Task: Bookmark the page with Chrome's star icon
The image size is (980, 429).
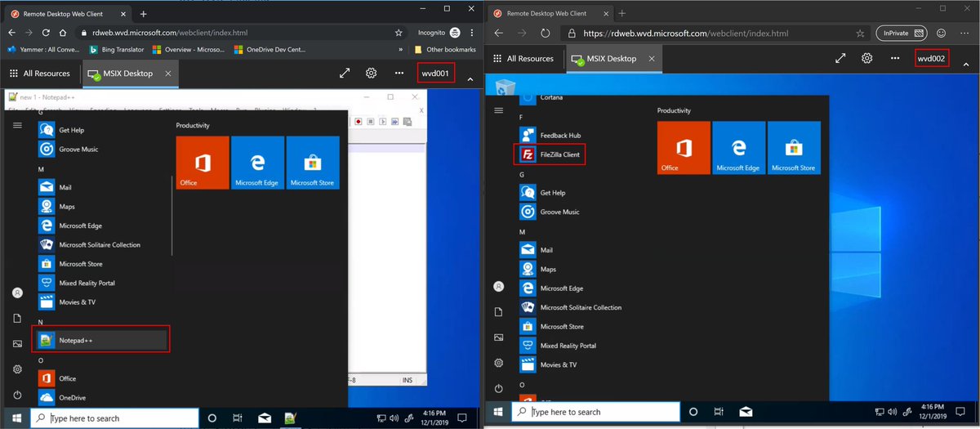Action: [399, 33]
